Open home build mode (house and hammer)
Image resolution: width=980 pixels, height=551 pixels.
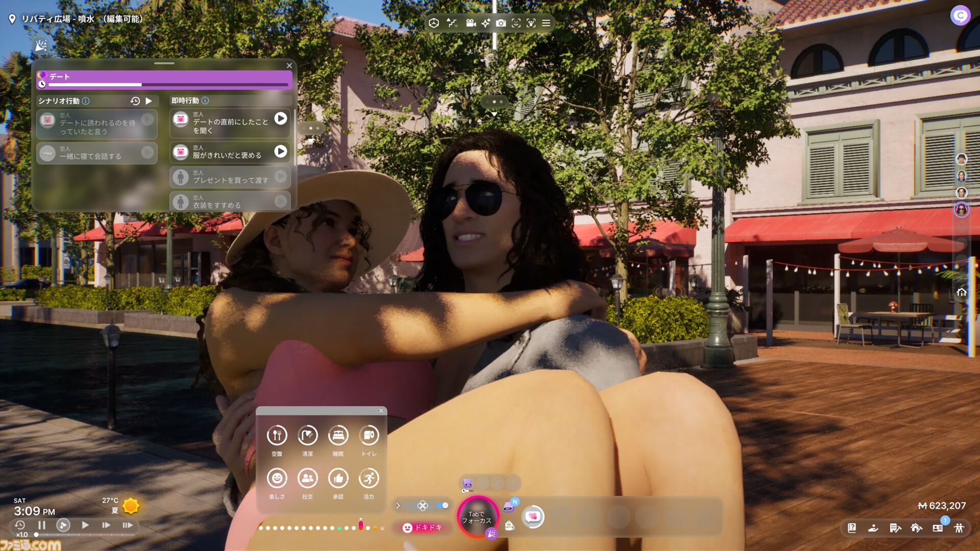click(917, 528)
